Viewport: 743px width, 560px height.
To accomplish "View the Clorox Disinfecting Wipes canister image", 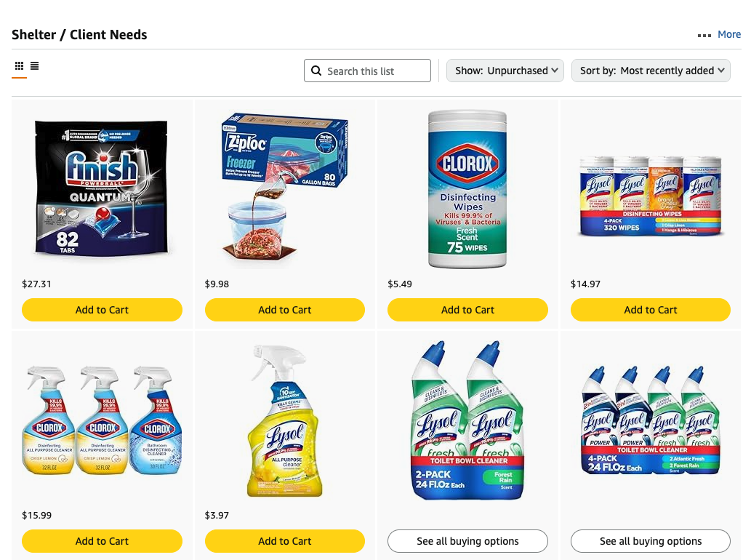I will pos(467,189).
